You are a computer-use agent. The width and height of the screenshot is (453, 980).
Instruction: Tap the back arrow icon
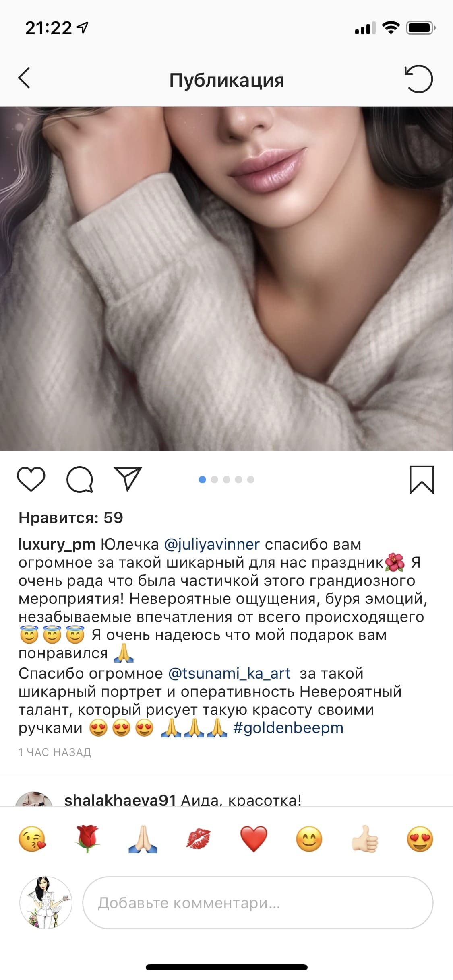point(24,78)
